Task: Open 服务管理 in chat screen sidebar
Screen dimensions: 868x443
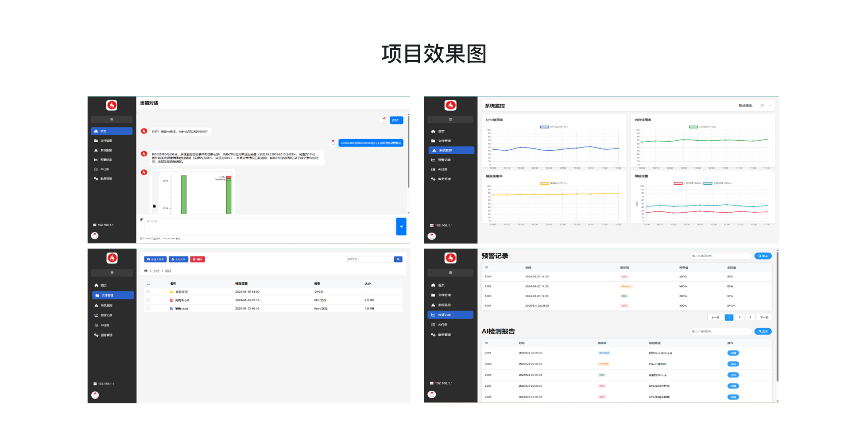Action: tap(112, 179)
